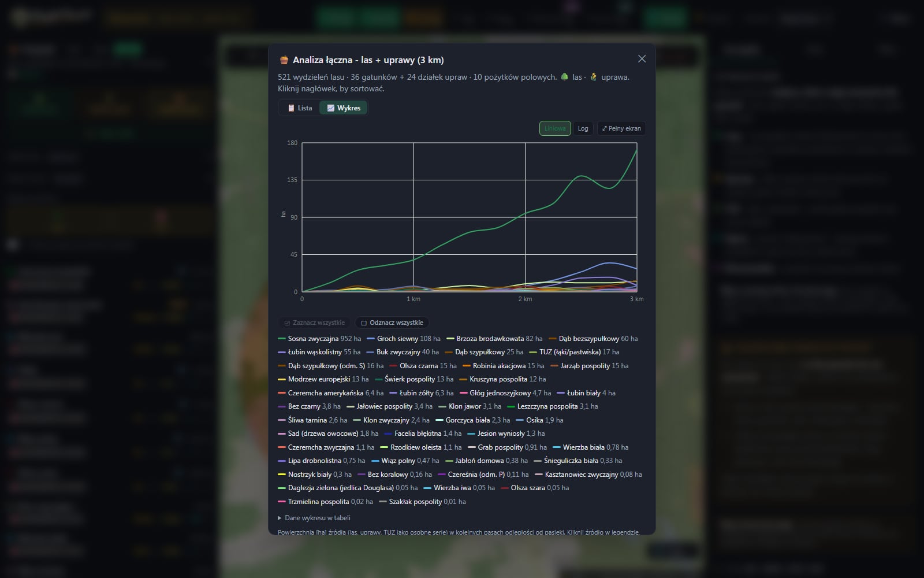Click Kasztanowiec zwyczajny legend entry
Image resolution: width=924 pixels, height=578 pixels.
[588, 475]
